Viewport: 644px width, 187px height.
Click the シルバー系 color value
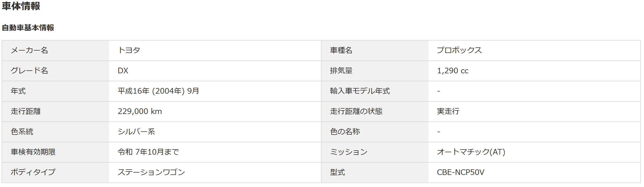[136, 132]
